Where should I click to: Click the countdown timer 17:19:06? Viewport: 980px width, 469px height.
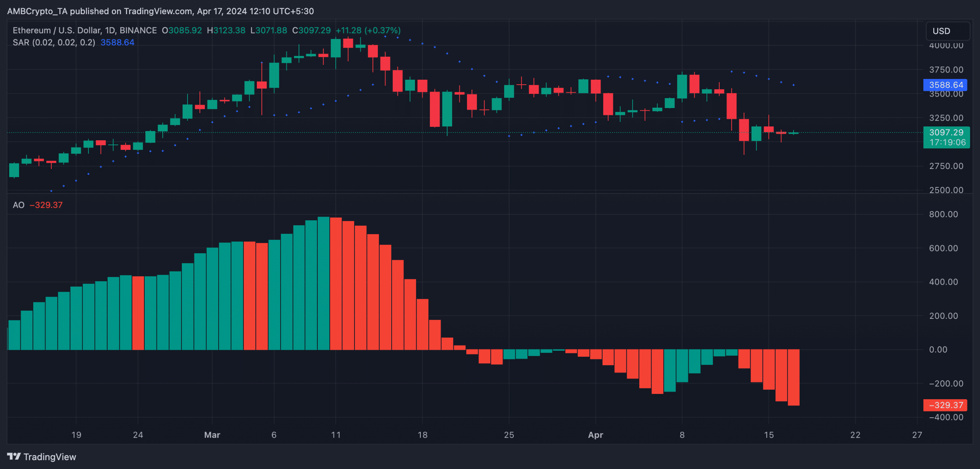coord(947,143)
